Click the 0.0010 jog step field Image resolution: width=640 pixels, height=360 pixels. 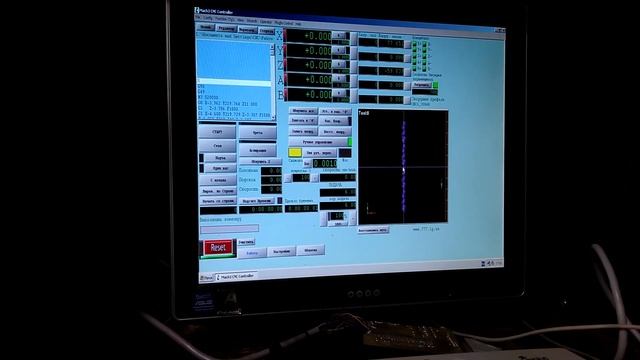coord(325,164)
